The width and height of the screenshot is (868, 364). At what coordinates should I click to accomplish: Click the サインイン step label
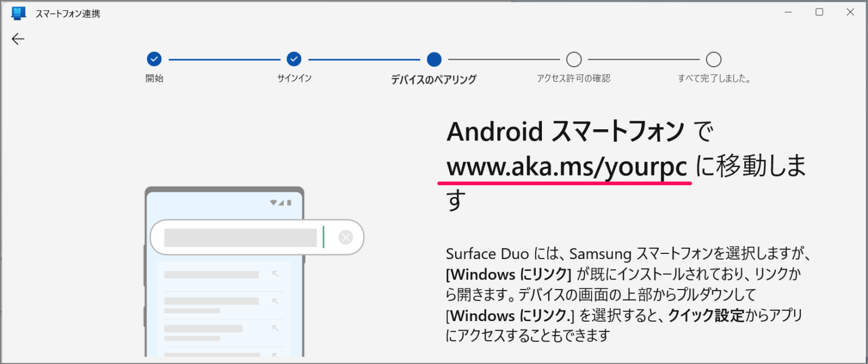point(294,78)
